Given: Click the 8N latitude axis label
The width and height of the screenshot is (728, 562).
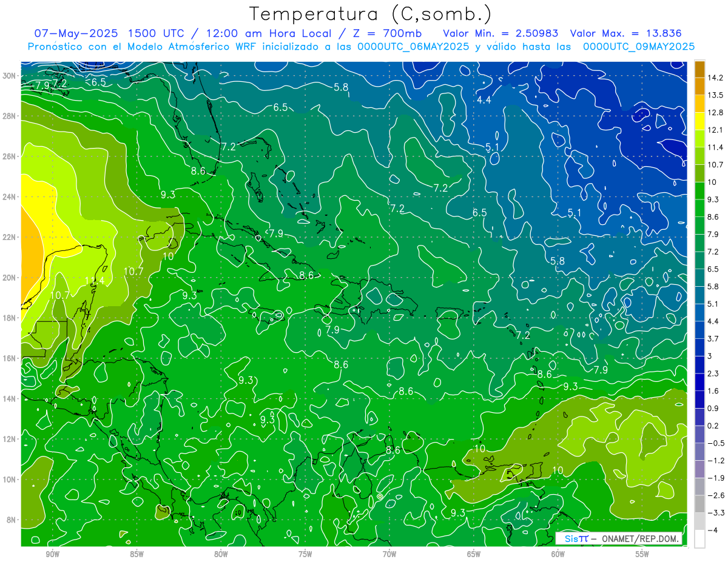Looking at the screenshot, I should tap(12, 520).
